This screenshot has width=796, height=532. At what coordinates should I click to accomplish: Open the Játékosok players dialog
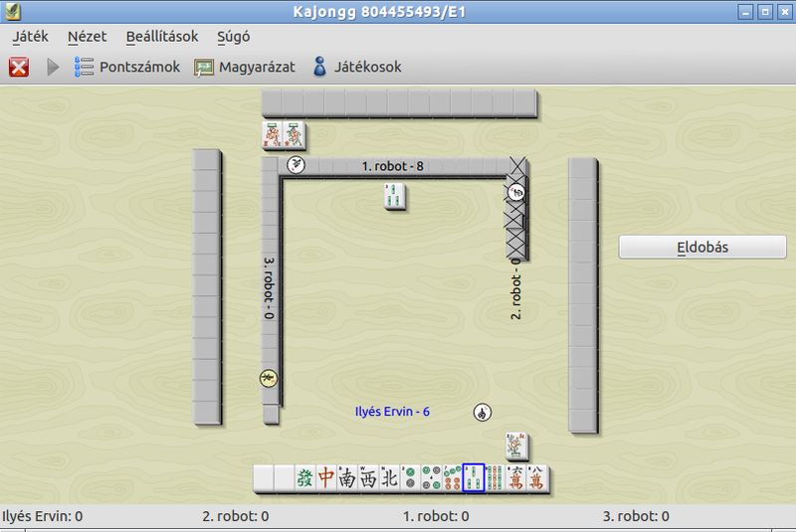pyautogui.click(x=357, y=67)
